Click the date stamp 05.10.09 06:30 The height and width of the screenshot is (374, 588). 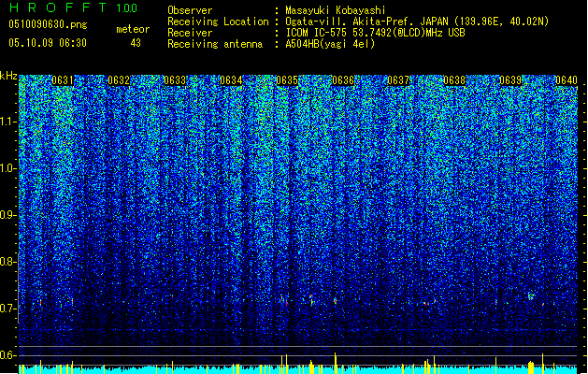pos(48,43)
